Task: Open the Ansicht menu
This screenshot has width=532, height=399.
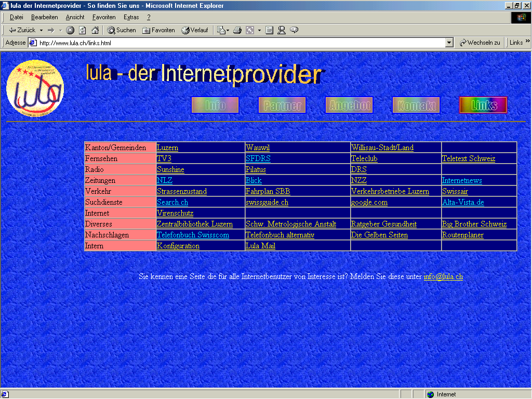Action: (75, 17)
